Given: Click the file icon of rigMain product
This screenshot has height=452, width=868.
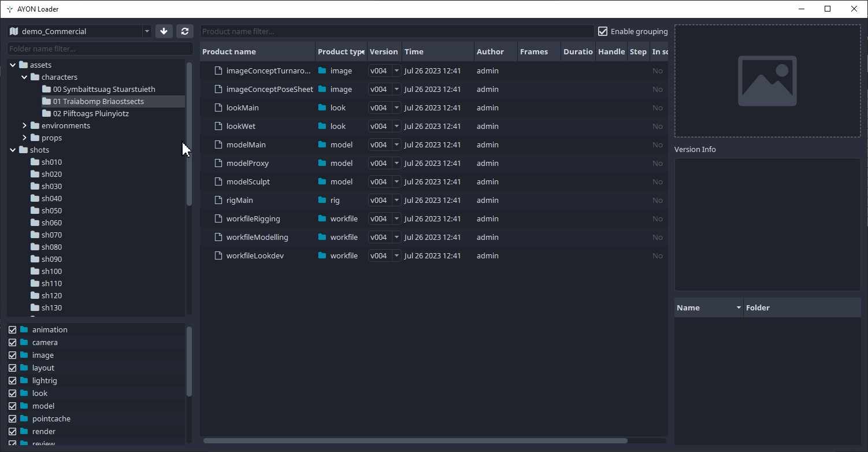Looking at the screenshot, I should pos(218,200).
